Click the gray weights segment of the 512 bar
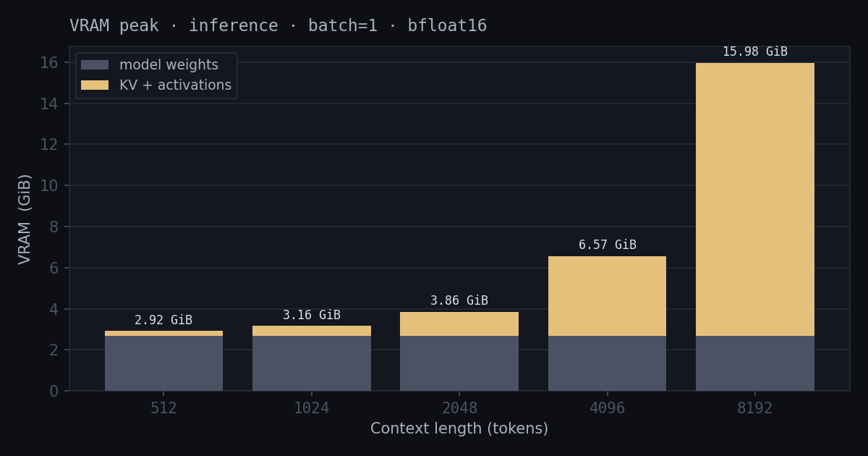Screen dimensions: 868x456 click(163, 363)
